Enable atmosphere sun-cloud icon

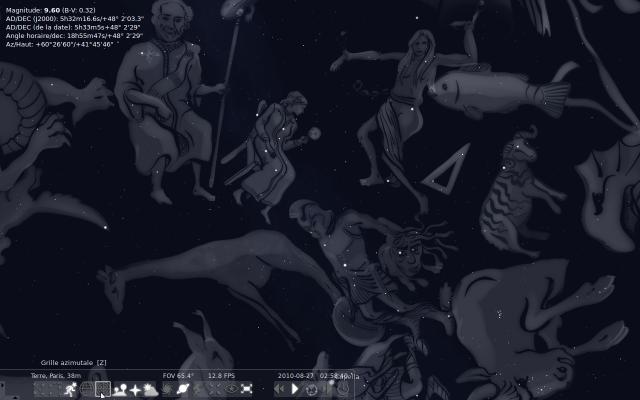click(151, 389)
